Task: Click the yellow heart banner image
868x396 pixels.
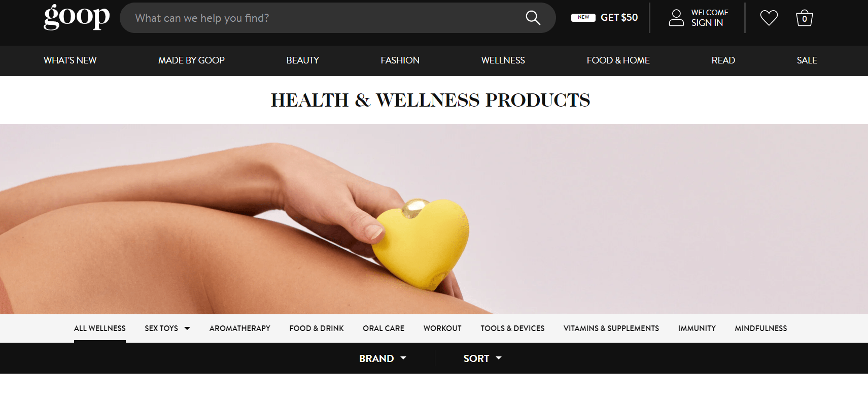Action: [x=434, y=219]
